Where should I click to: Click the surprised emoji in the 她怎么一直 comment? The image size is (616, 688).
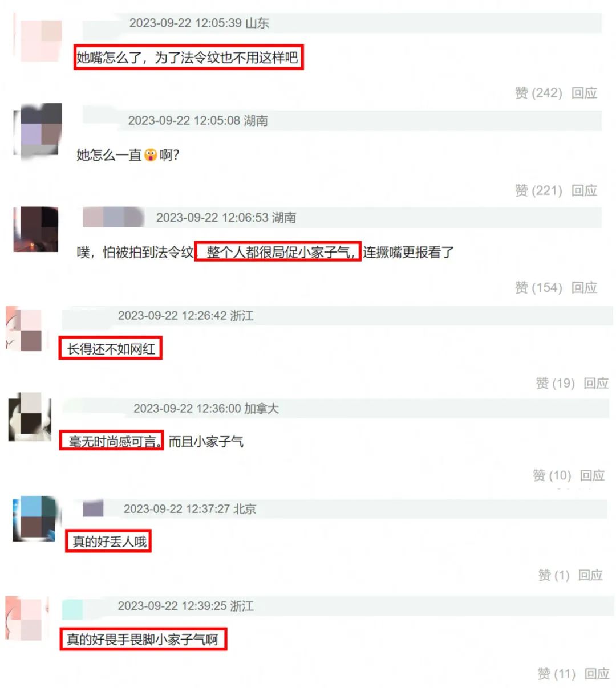pyautogui.click(x=151, y=155)
